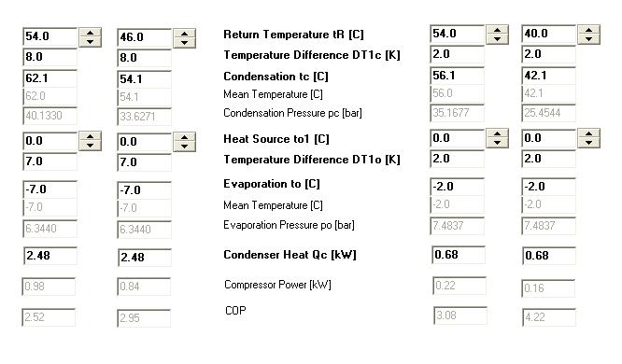Screen dimensions: 622x364
Task: Select the 54.1 condensation tc field
Action: point(145,79)
